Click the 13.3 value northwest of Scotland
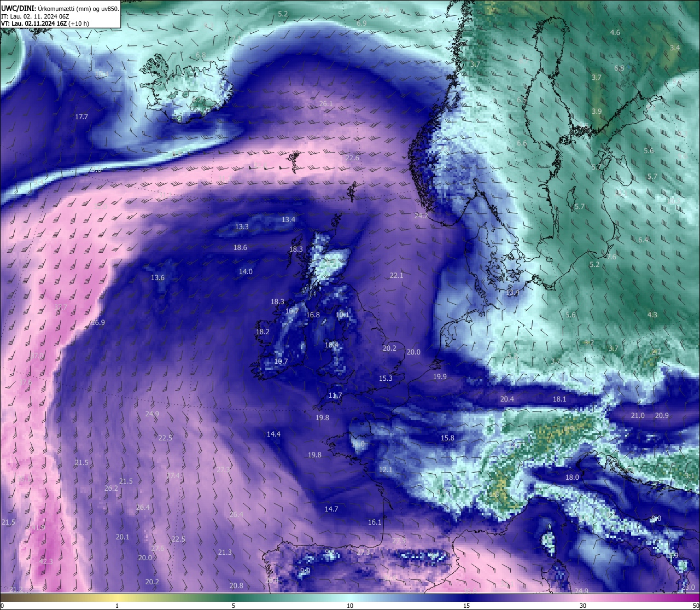This screenshot has width=700, height=610. tap(242, 226)
